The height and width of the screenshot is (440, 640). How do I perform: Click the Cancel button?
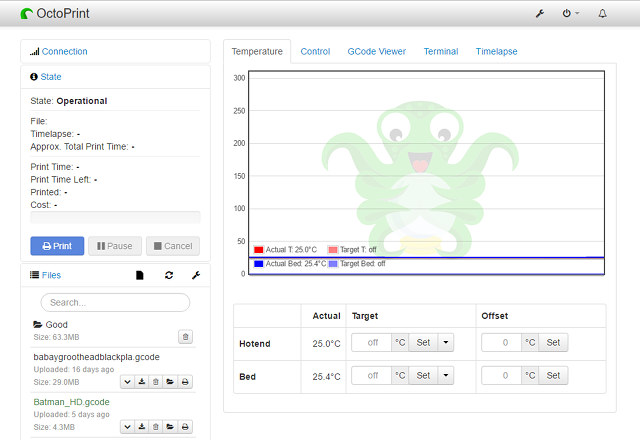[173, 246]
